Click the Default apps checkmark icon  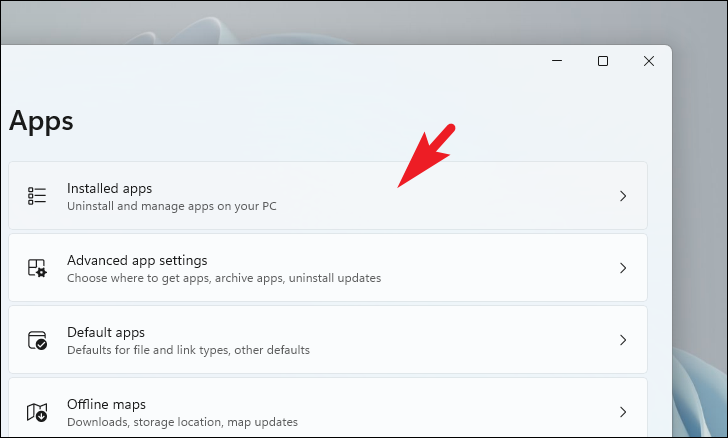pyautogui.click(x=37, y=340)
